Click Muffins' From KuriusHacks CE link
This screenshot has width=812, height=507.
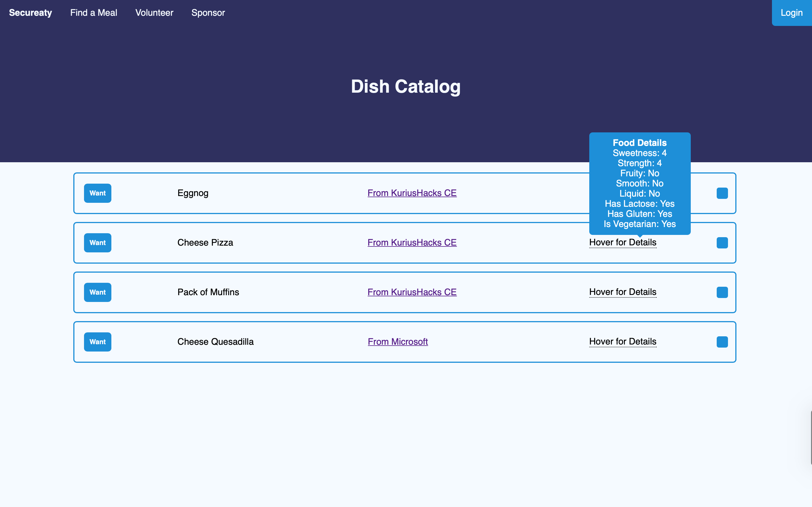pyautogui.click(x=412, y=292)
